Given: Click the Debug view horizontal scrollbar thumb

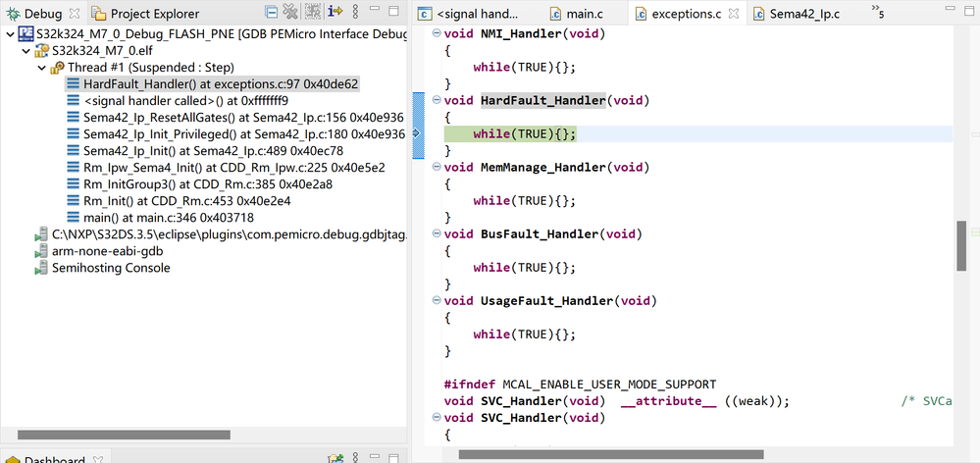Looking at the screenshot, I should point(124,435).
